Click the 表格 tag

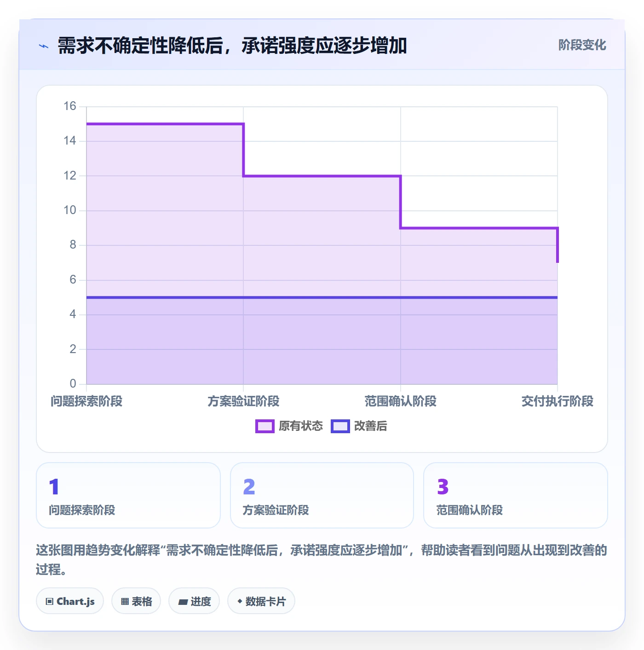tap(136, 601)
